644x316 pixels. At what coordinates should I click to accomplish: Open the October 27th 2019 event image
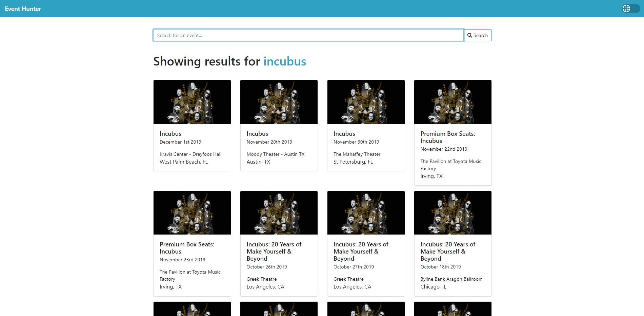pos(366,213)
